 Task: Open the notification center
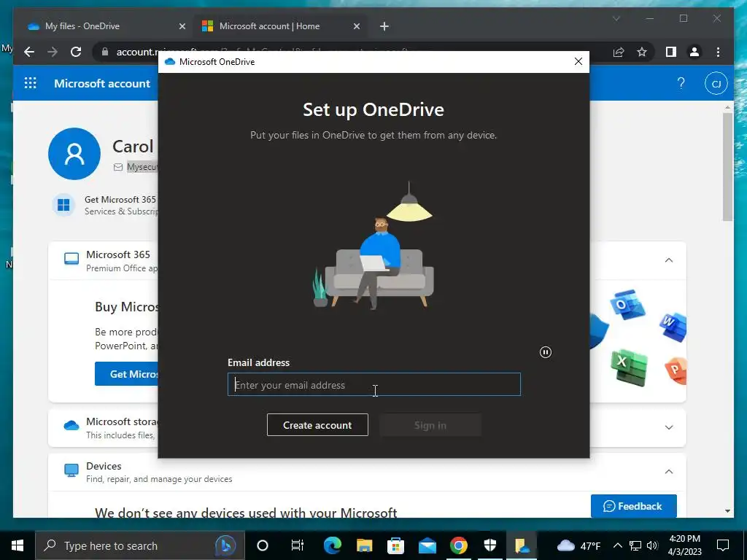point(723,545)
